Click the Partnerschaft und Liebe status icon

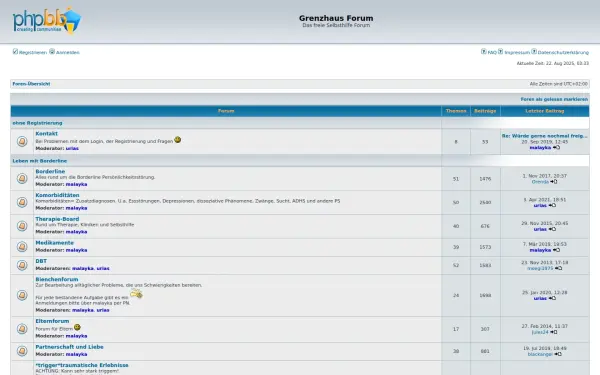(x=22, y=351)
